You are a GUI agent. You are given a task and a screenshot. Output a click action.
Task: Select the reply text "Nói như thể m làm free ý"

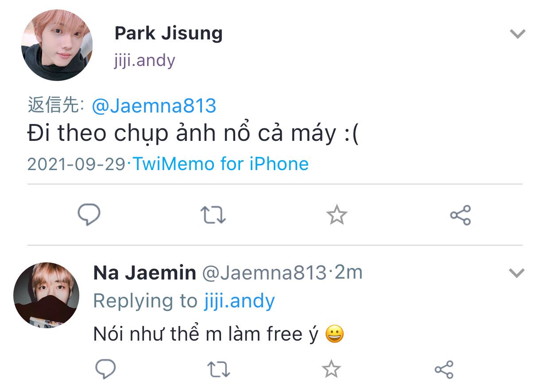coord(206,334)
